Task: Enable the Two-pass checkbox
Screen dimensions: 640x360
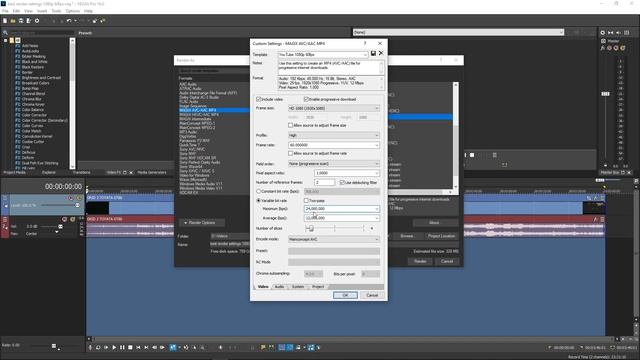Action: [x=306, y=200]
